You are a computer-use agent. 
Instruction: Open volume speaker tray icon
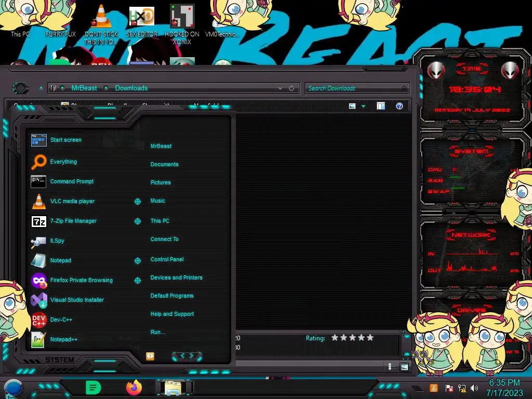click(474, 388)
